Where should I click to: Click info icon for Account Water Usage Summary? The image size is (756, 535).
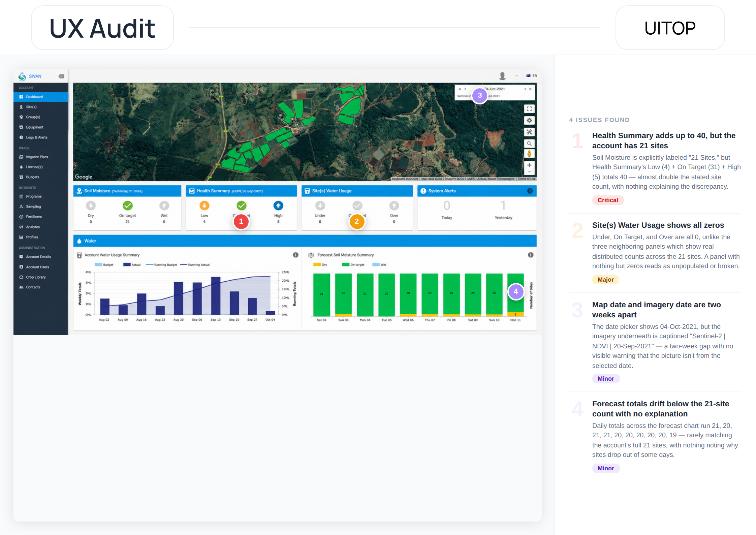coord(295,255)
